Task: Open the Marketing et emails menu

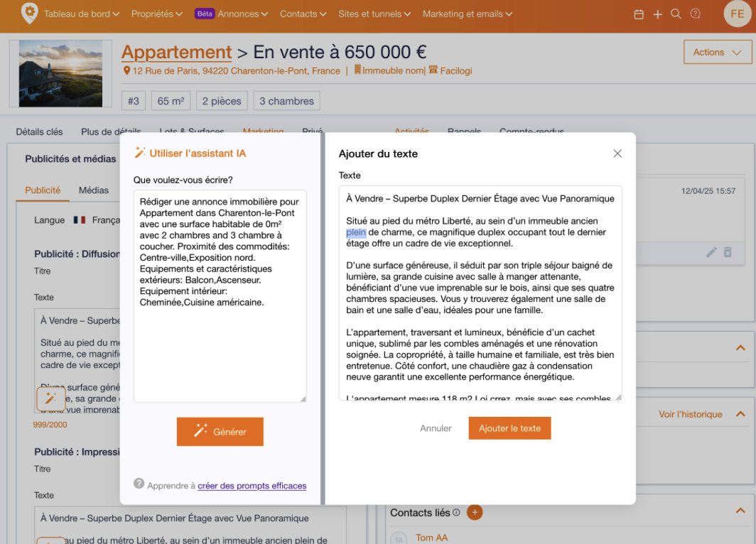Action: [x=468, y=14]
